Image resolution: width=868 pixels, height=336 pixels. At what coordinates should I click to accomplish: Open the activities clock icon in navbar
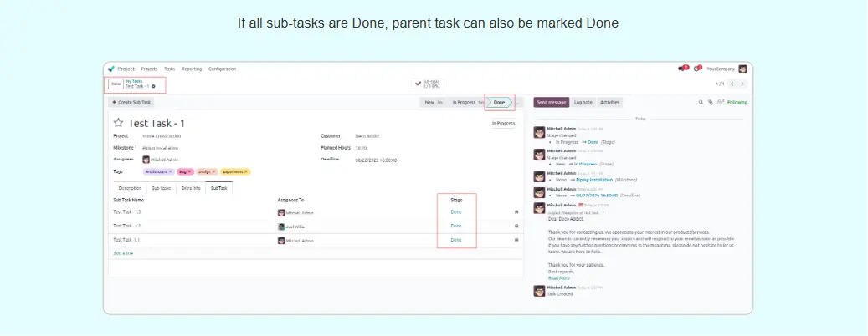click(x=696, y=69)
